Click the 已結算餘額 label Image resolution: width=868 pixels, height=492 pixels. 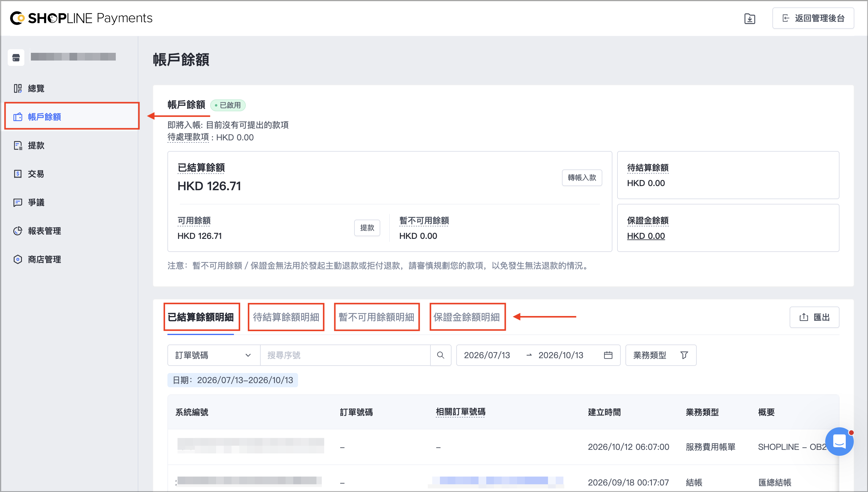tap(201, 168)
